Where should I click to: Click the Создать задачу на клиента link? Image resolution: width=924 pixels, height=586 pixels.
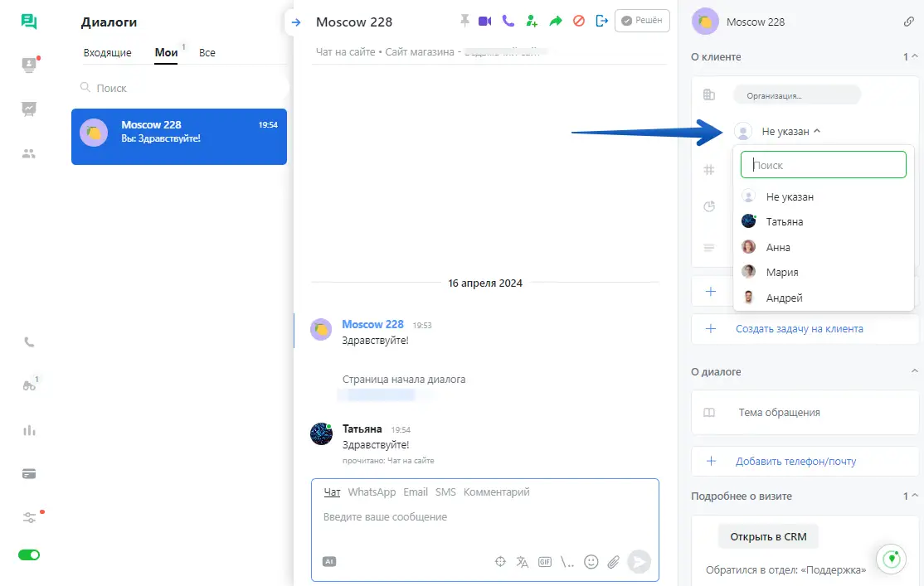[799, 328]
